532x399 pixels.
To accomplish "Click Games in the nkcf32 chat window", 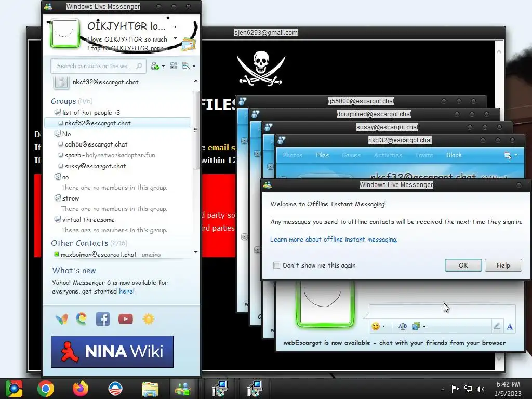I will click(x=351, y=155).
